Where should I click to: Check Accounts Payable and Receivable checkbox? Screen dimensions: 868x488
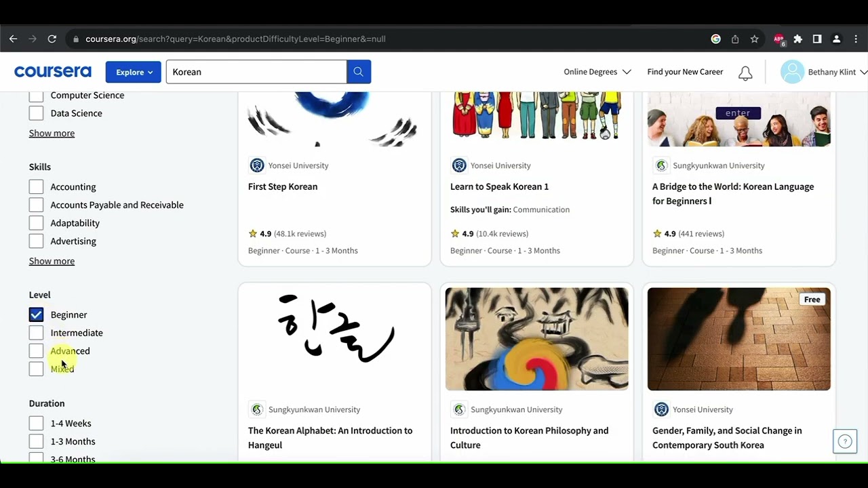pos(36,205)
